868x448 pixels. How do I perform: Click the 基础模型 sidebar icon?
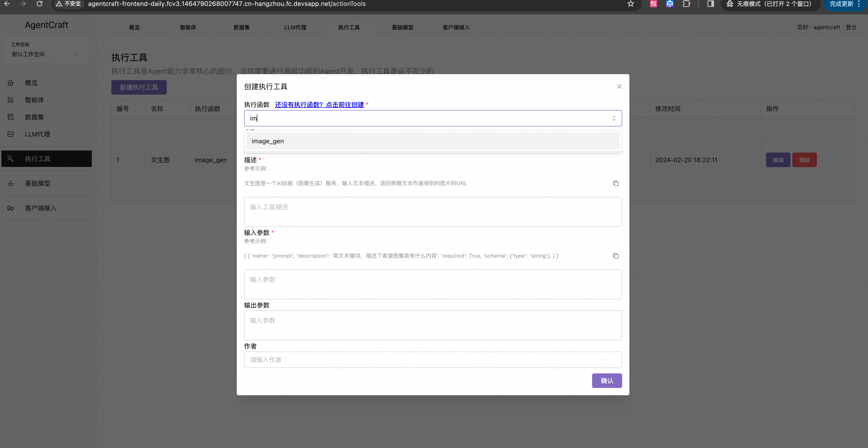[10, 183]
